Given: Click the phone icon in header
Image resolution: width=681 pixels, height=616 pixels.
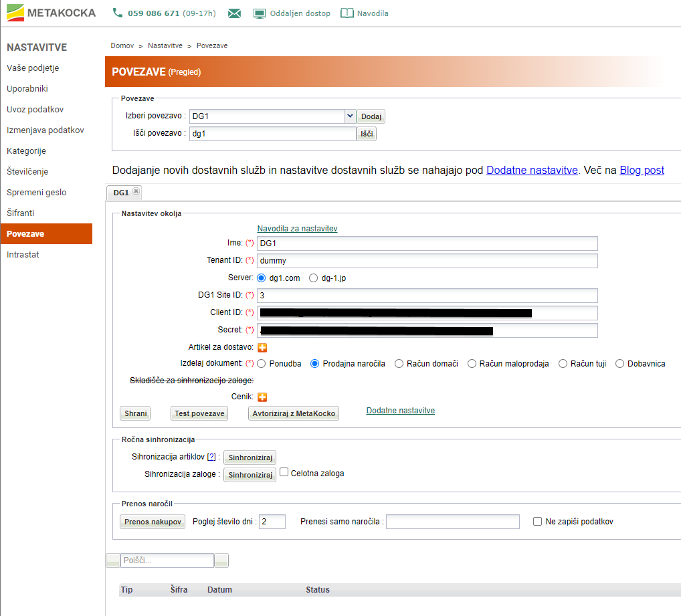Looking at the screenshot, I should [118, 13].
